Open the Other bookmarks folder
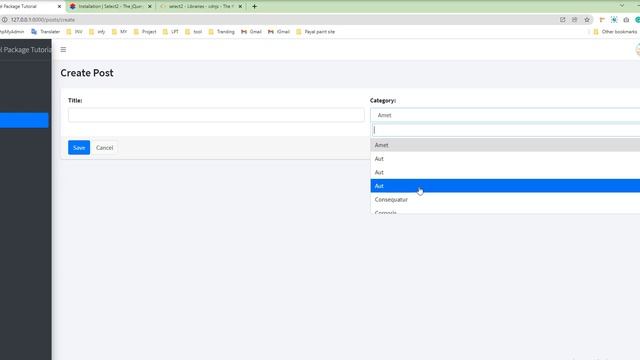Screen dimensions: 640x360 point(615,32)
